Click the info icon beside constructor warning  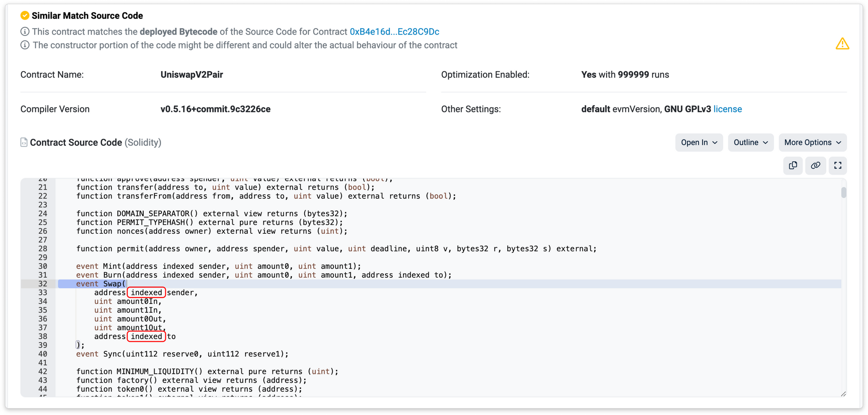(x=25, y=45)
